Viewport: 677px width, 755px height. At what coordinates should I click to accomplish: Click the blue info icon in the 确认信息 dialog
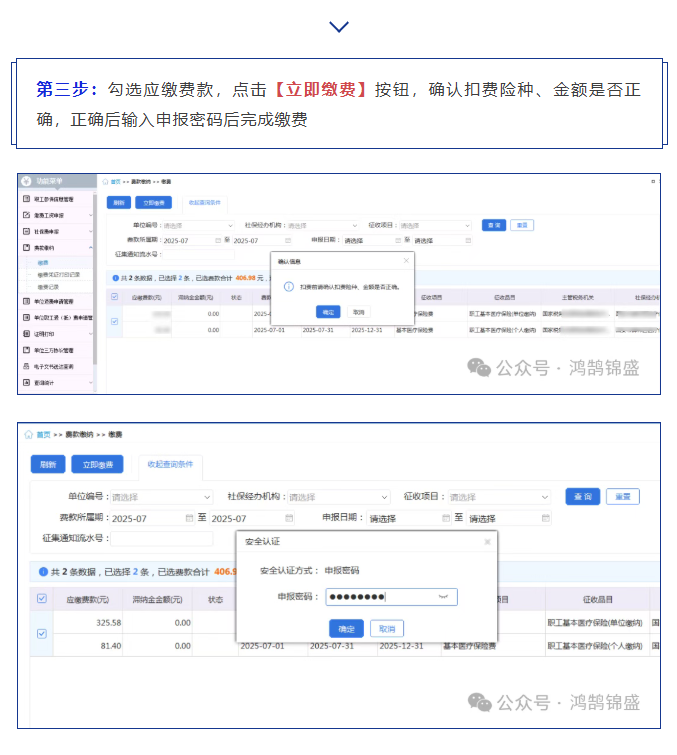point(288,286)
